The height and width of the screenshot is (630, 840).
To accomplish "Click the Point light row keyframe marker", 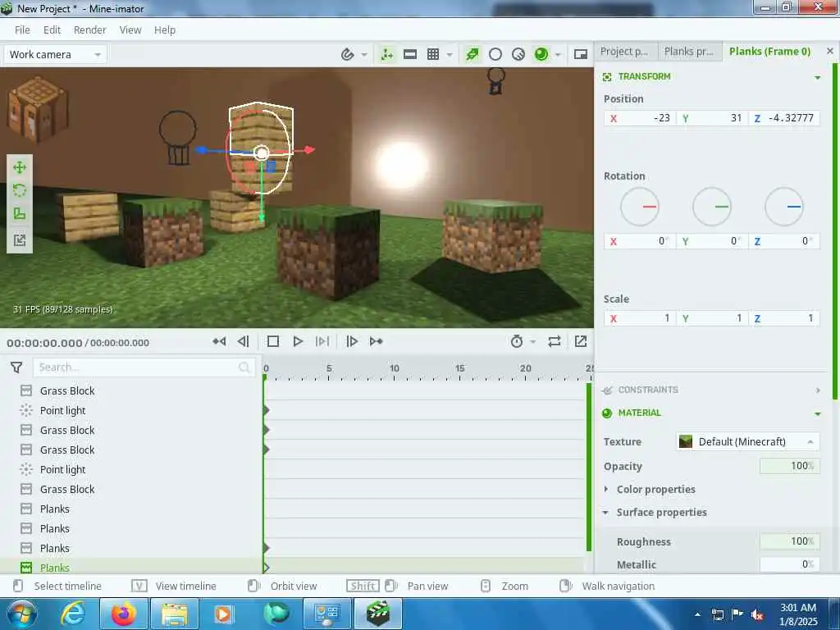I will (266, 410).
